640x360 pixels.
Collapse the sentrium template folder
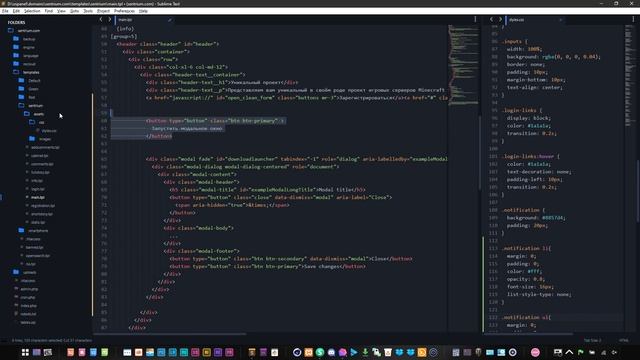(x=31, y=105)
